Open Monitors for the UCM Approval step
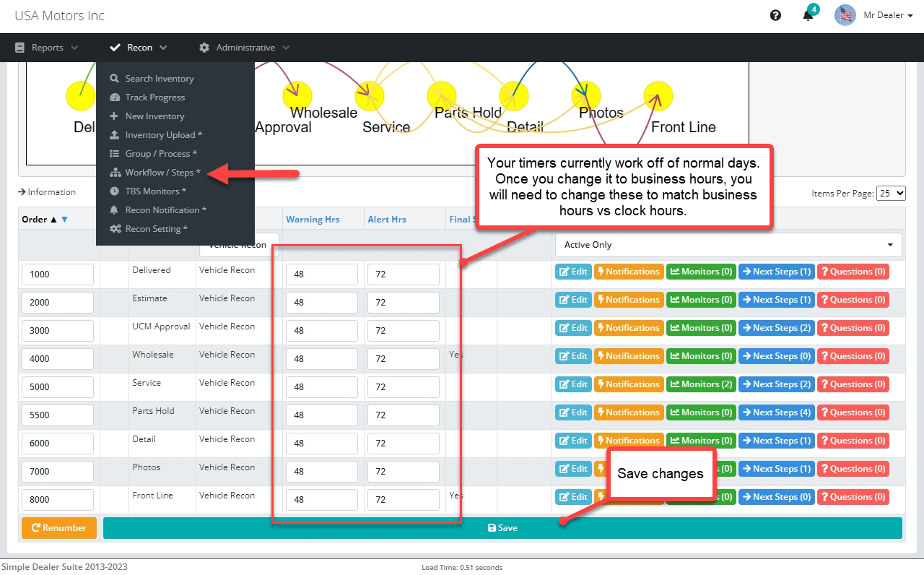The width and height of the screenshot is (924, 575). (701, 328)
